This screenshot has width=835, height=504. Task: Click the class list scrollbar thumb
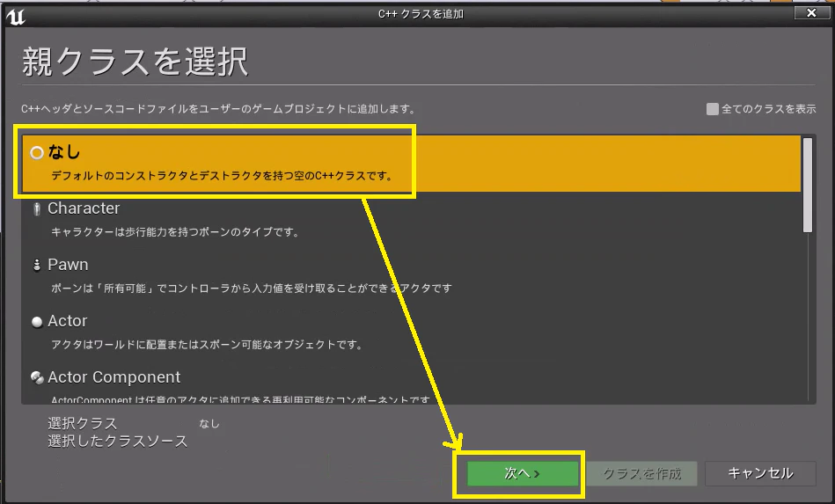808,186
